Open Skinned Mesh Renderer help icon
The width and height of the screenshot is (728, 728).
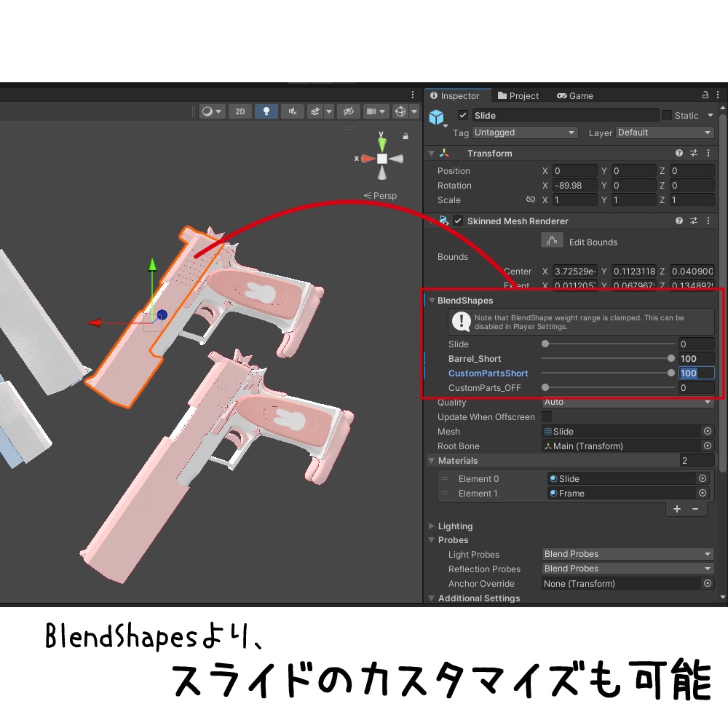(x=678, y=221)
